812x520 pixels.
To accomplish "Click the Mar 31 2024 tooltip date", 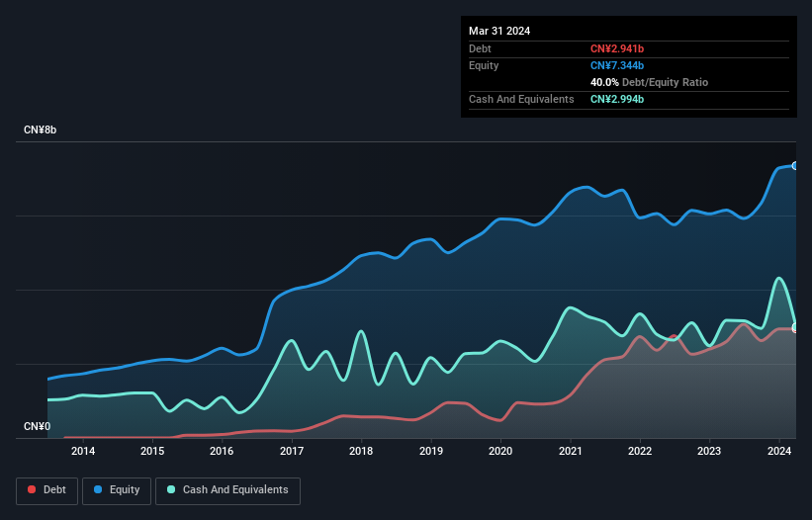I will point(499,31).
